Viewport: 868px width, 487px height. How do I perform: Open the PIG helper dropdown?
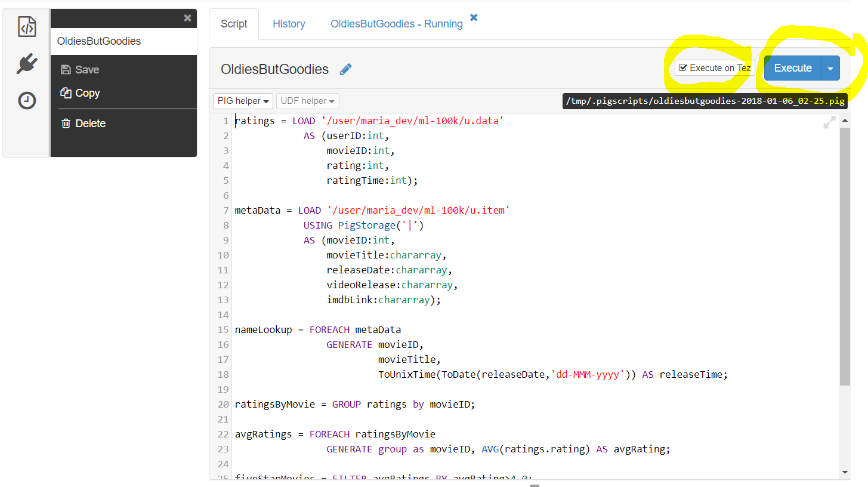click(243, 101)
